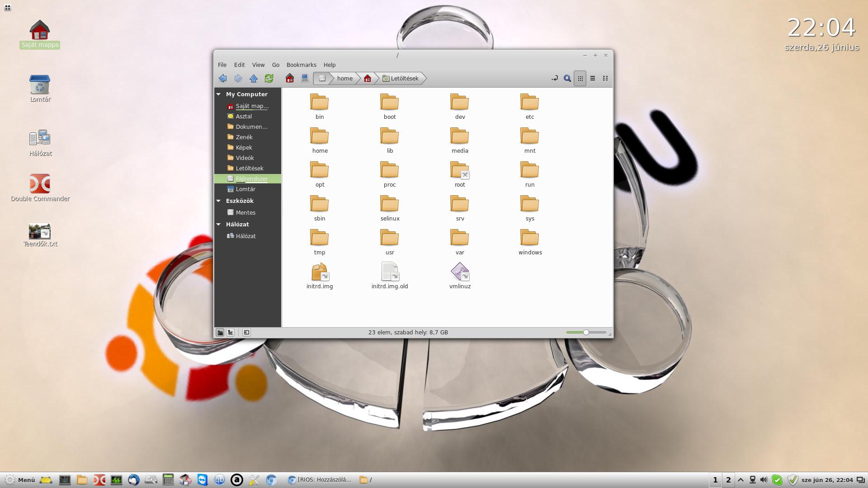Image resolution: width=868 pixels, height=488 pixels.
Task: Open Asztal in the sidebar
Action: tap(248, 117)
